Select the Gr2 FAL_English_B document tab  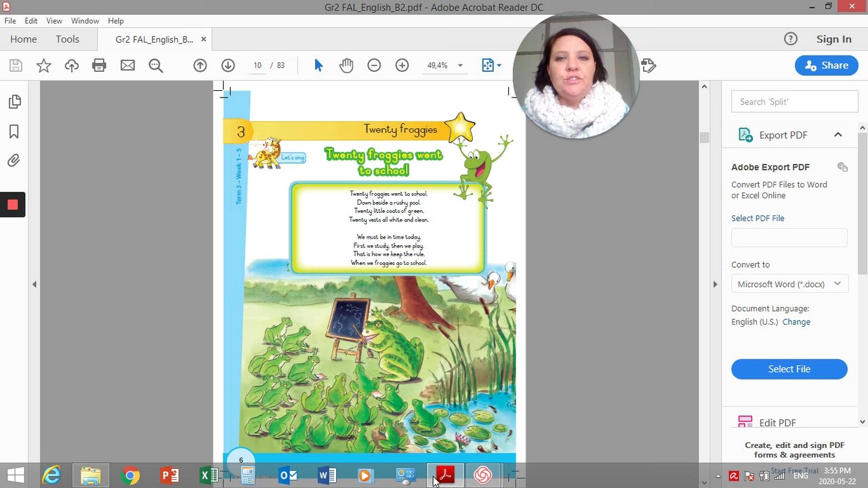coord(154,39)
